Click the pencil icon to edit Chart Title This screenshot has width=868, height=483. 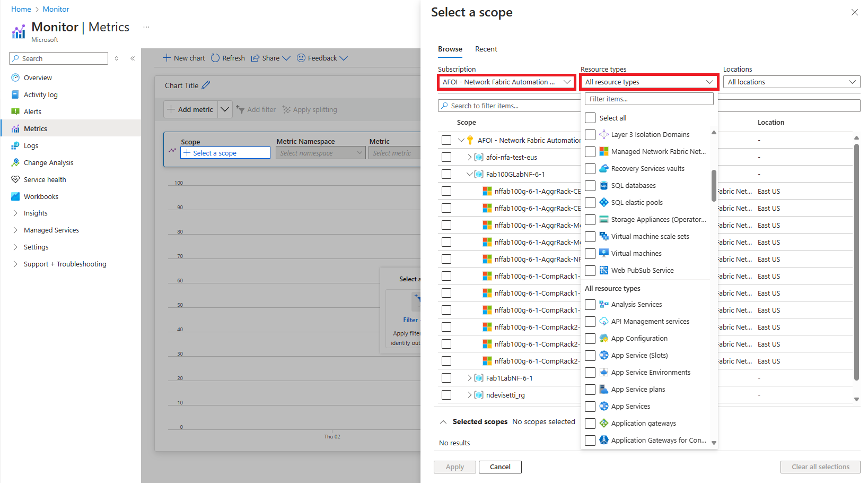coord(206,85)
